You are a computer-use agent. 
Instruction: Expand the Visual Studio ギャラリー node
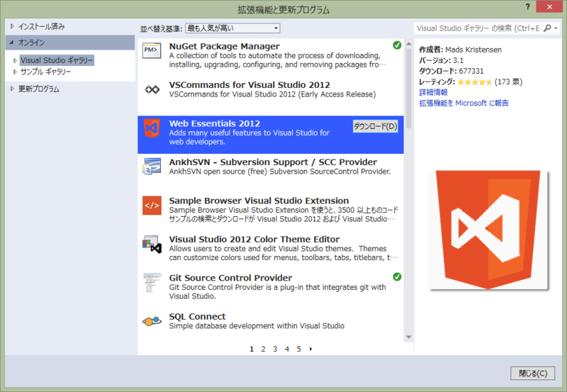pos(15,60)
